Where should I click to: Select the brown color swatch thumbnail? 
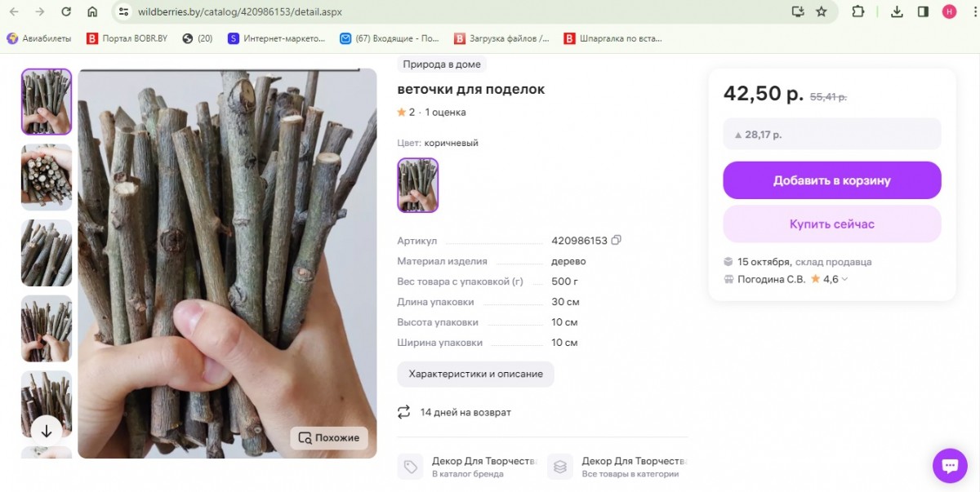point(417,185)
